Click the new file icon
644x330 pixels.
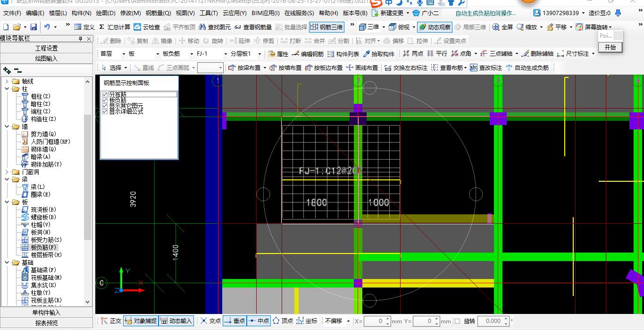point(6,27)
